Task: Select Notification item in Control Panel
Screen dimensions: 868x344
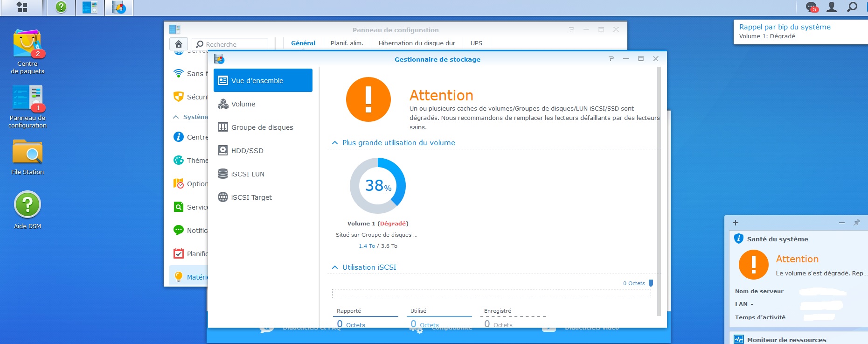Action: click(189, 231)
